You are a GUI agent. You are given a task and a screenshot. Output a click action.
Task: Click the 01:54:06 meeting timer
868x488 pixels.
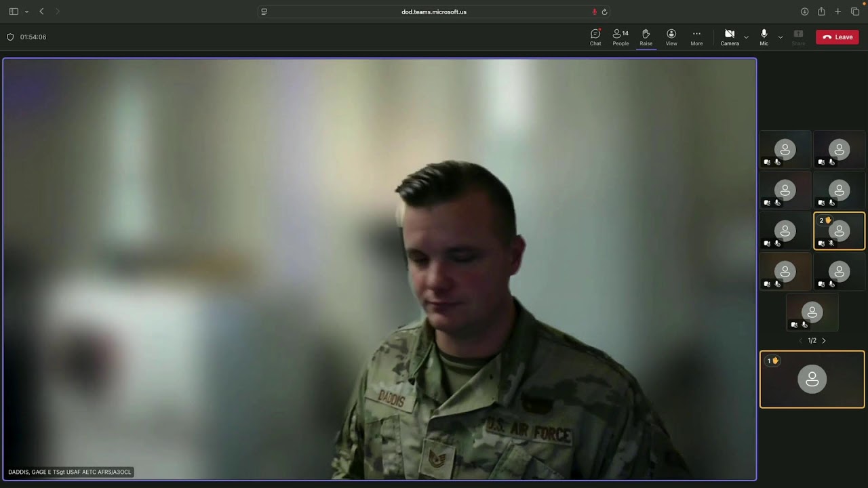[33, 37]
